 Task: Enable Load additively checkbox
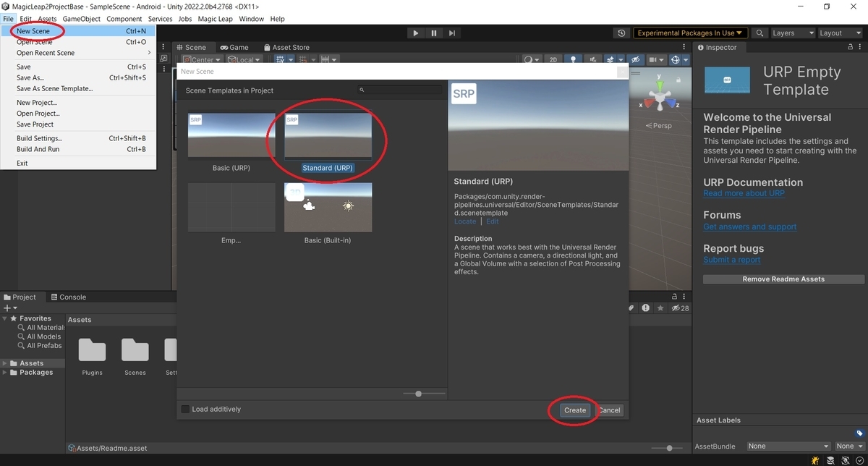coord(185,410)
